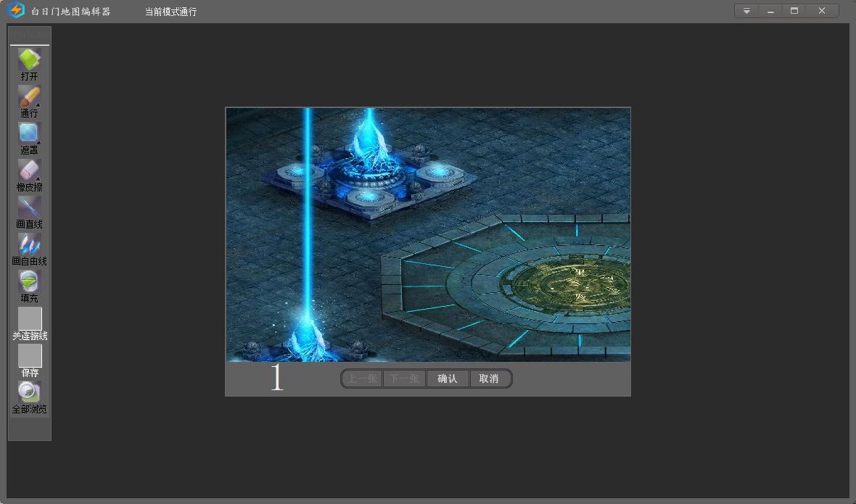Click the 下一张 next image button
Image resolution: width=856 pixels, height=504 pixels.
[x=405, y=379]
